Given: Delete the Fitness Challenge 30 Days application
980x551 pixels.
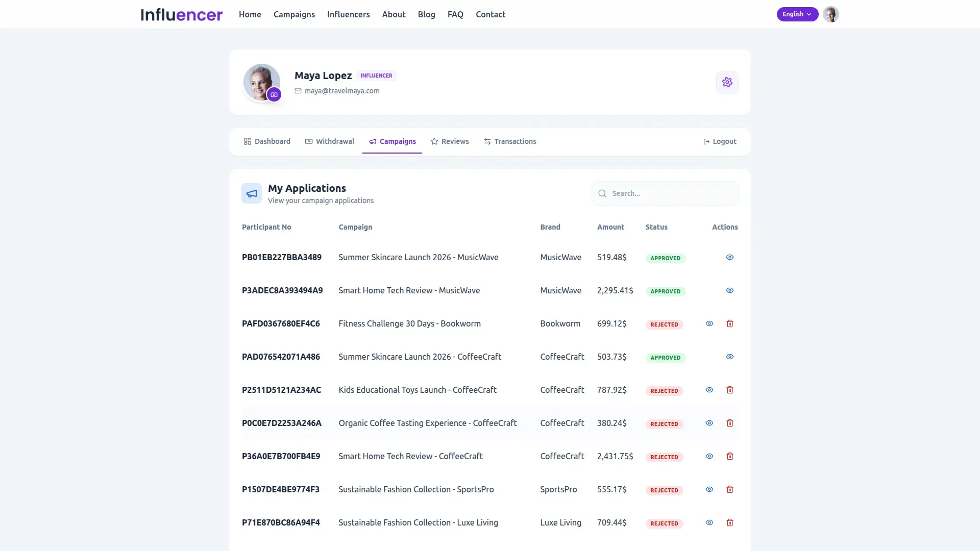Looking at the screenshot, I should (x=729, y=323).
